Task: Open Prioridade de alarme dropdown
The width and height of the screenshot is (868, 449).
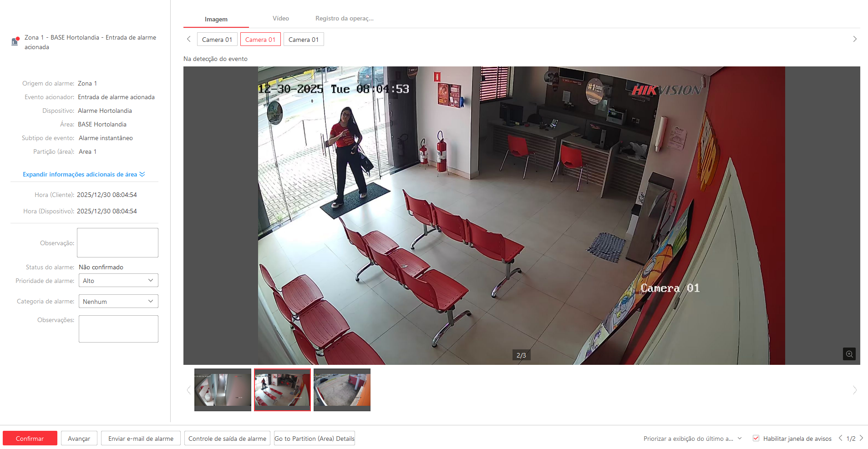Action: (x=118, y=281)
